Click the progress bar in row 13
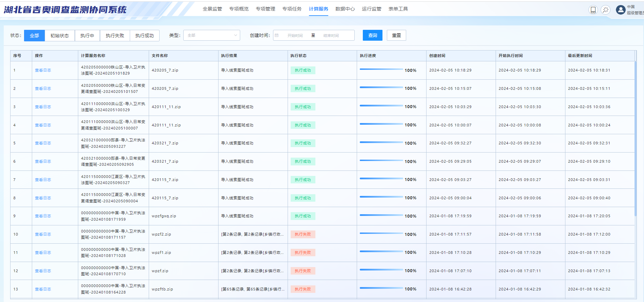 (381, 288)
